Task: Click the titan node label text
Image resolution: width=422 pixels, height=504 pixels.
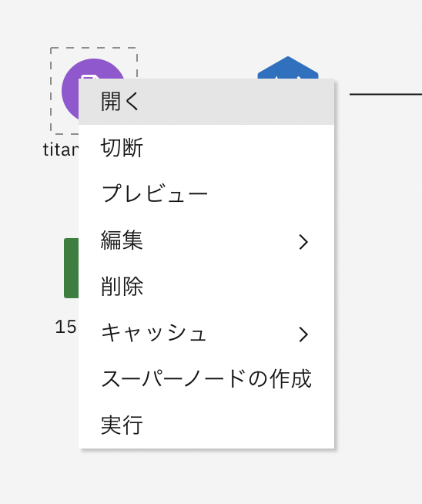Action: [61, 150]
